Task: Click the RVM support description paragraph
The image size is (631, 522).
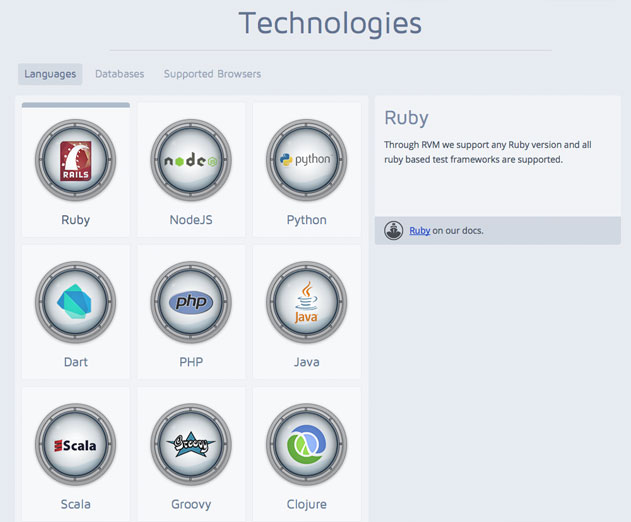Action: 488,152
